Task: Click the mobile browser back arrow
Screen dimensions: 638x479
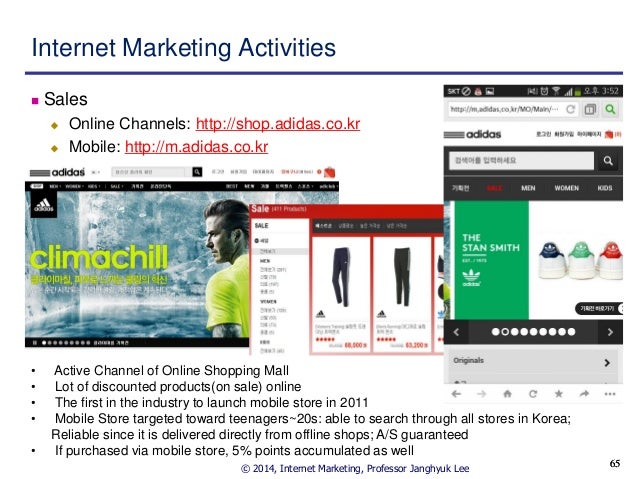Action: 457,394
